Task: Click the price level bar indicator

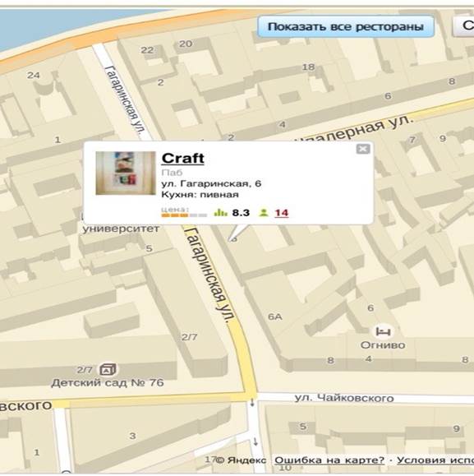Action: [x=184, y=215]
